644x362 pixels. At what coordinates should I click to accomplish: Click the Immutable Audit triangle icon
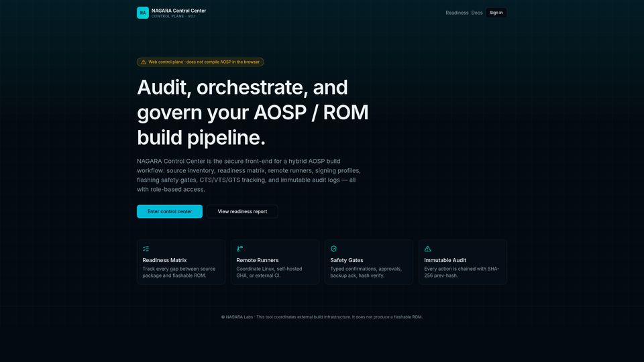tap(427, 249)
